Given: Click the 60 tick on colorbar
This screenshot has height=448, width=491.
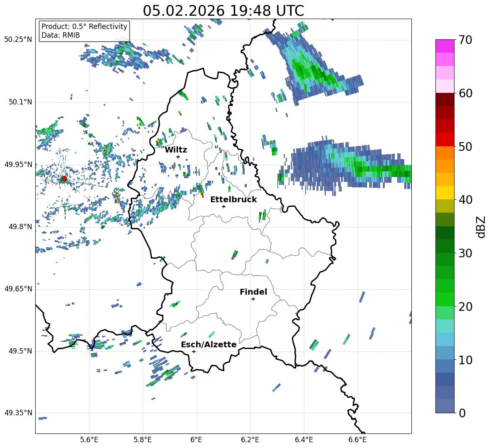Looking at the screenshot, I should pos(465,93).
